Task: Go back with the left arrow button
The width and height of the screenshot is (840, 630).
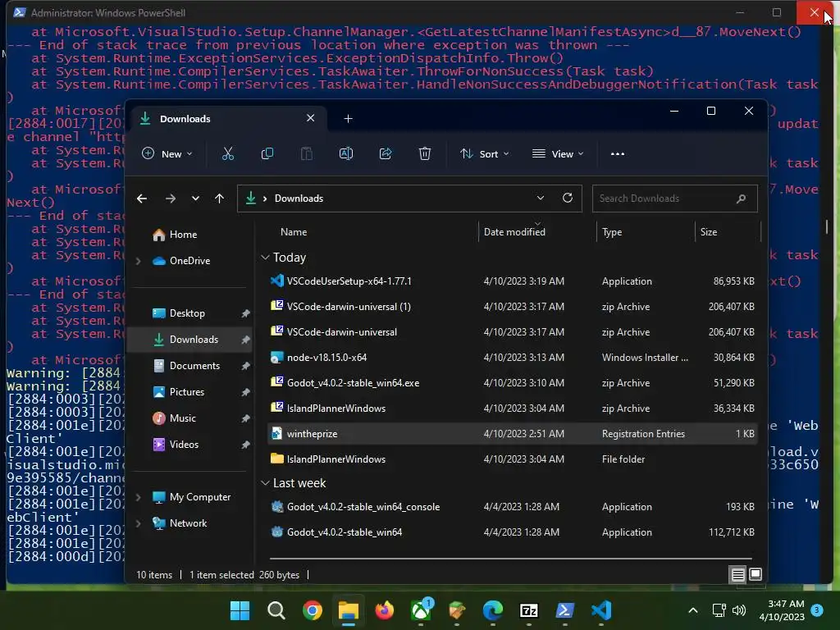Action: click(x=142, y=199)
